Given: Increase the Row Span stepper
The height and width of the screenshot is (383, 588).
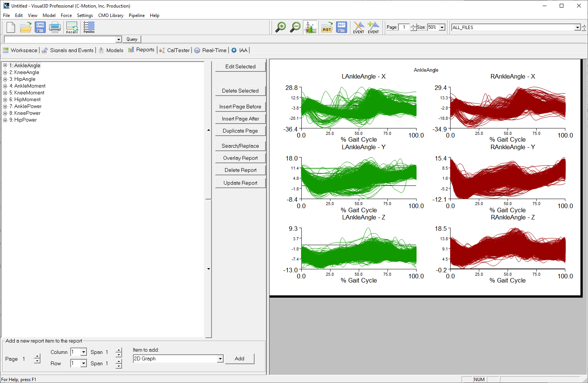Looking at the screenshot, I should click(x=119, y=361).
